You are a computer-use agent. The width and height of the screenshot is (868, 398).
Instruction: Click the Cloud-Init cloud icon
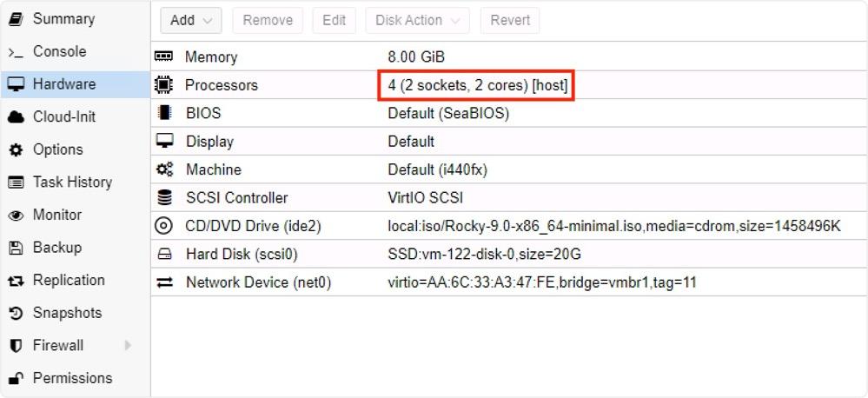click(16, 117)
